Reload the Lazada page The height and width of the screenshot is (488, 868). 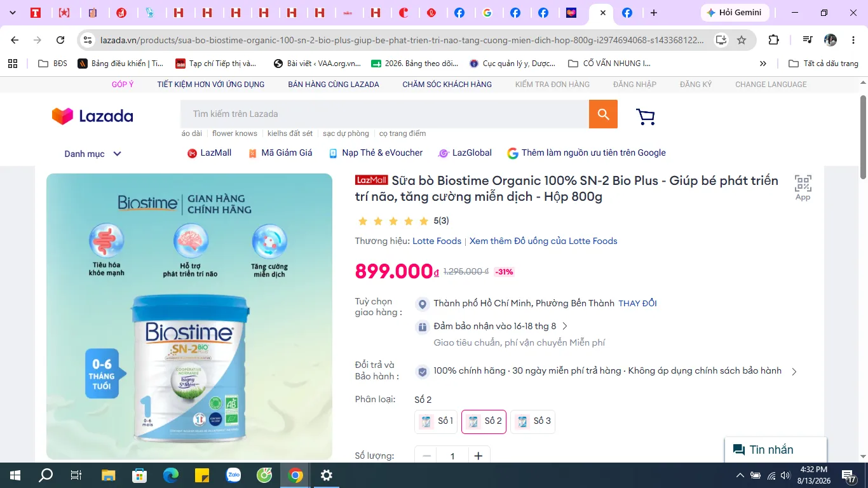[x=60, y=40]
